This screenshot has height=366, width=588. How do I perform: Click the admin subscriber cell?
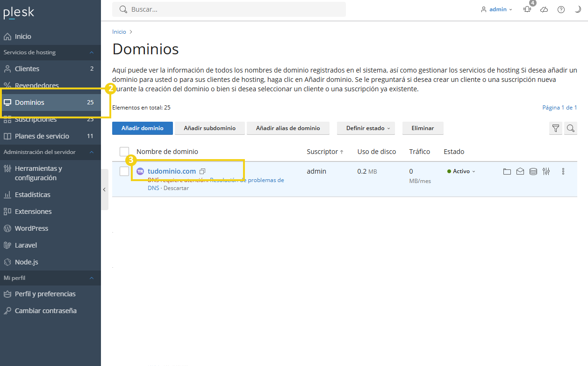316,171
